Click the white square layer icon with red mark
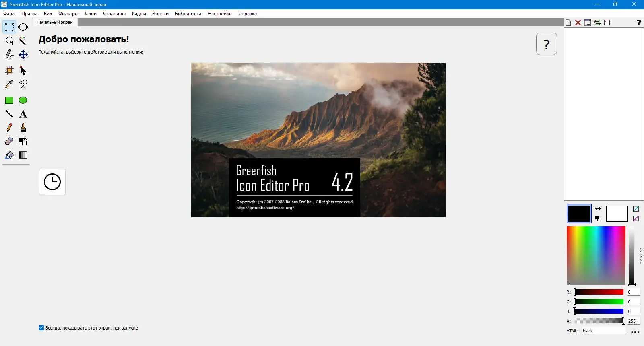The width and height of the screenshot is (644, 346). [x=607, y=23]
